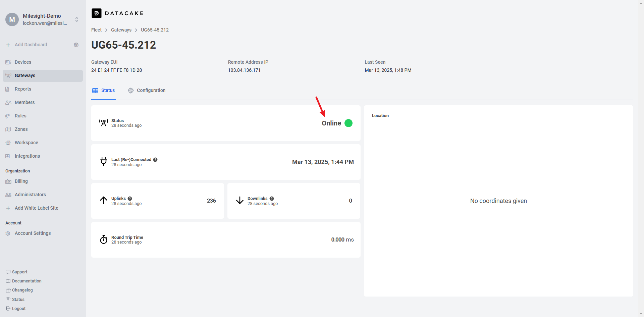Screen dimensions: 644x317
Task: Expand the Milesight-Demo workspace switcher
Action: (x=77, y=19)
